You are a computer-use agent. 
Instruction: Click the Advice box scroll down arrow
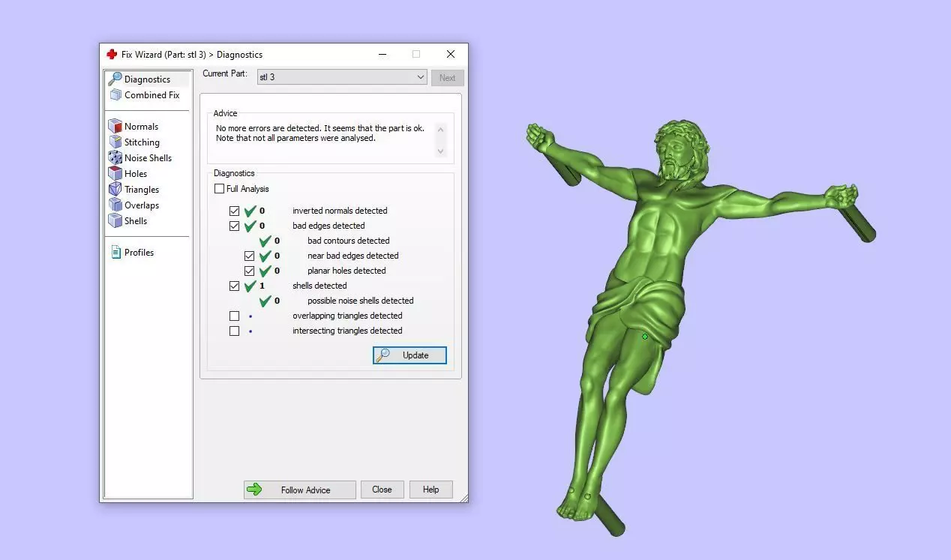[440, 151]
